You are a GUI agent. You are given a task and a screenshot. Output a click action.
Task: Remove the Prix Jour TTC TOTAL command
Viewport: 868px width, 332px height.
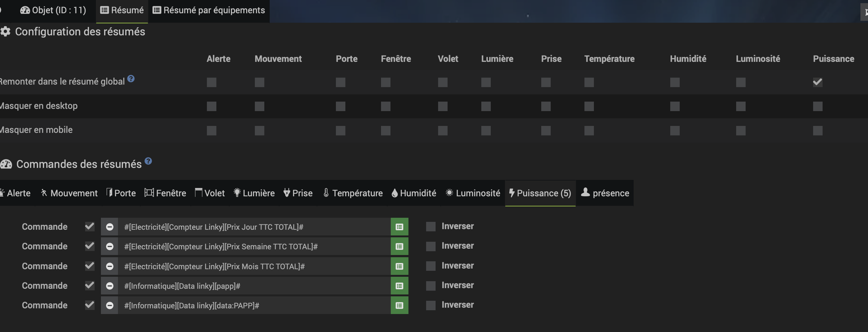click(109, 227)
